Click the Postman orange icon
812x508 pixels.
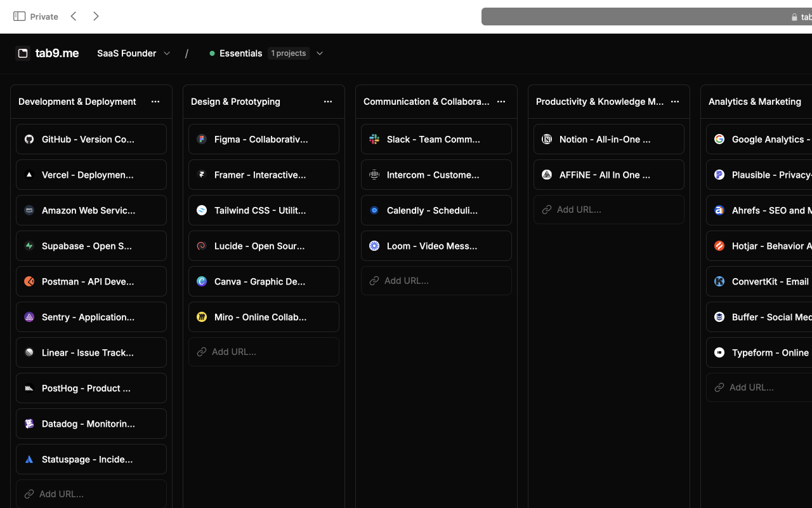[x=29, y=281]
